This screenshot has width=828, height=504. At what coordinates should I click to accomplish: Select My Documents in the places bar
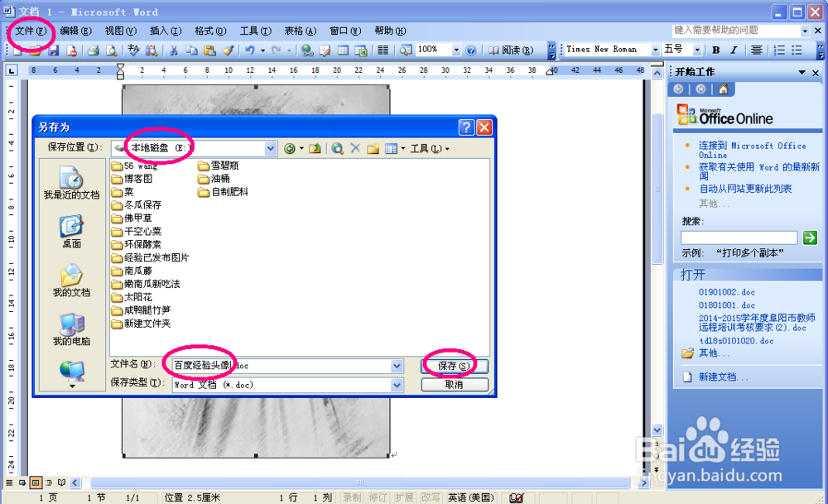coord(71,281)
